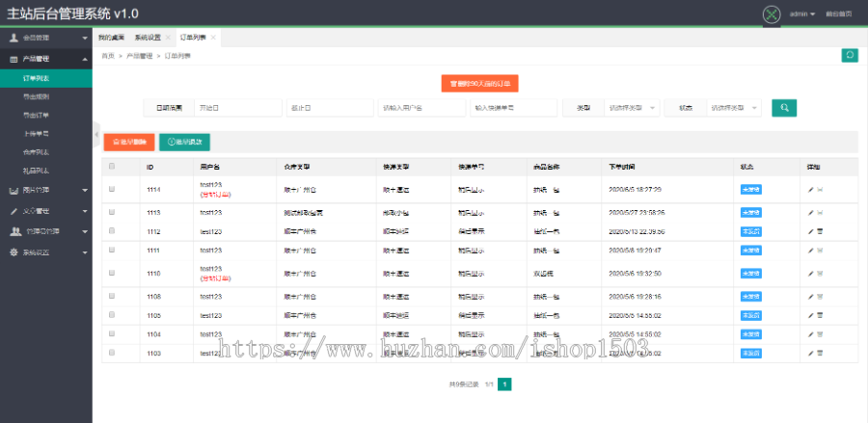Open 上传单号 in the sidebar

click(46, 133)
